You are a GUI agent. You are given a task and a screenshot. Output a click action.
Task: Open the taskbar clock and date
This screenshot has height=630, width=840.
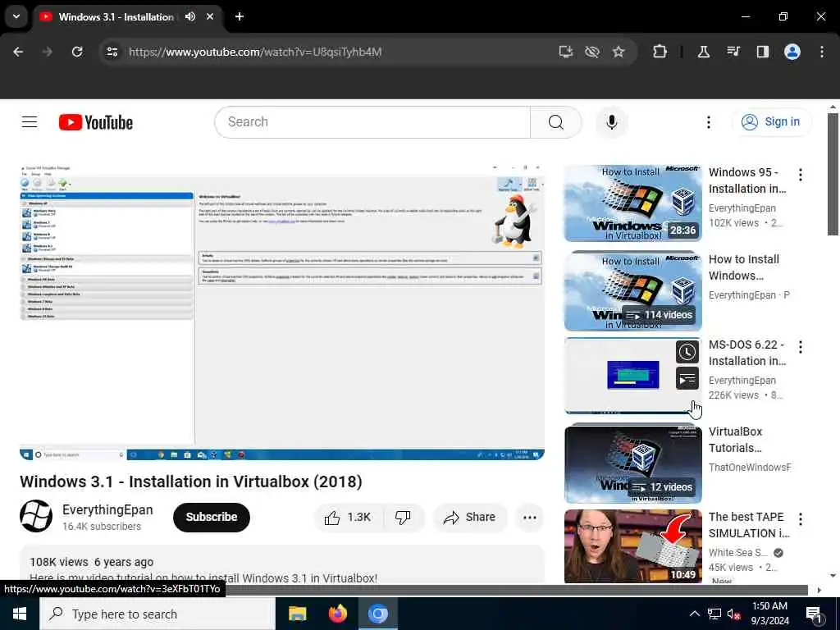click(x=769, y=614)
